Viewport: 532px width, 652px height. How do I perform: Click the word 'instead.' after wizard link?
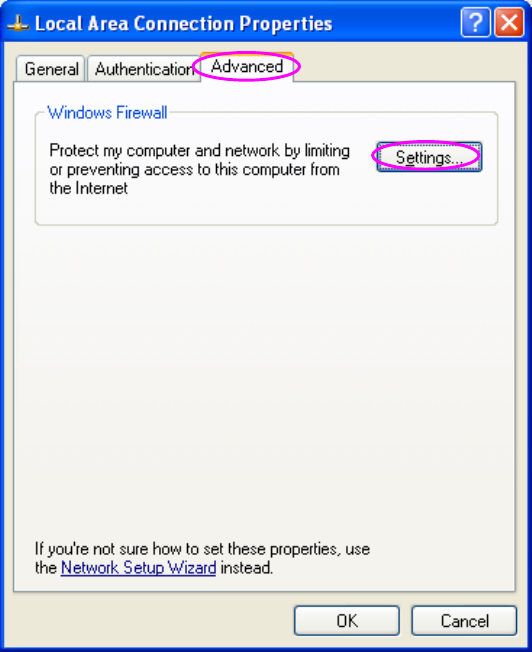click(x=247, y=568)
